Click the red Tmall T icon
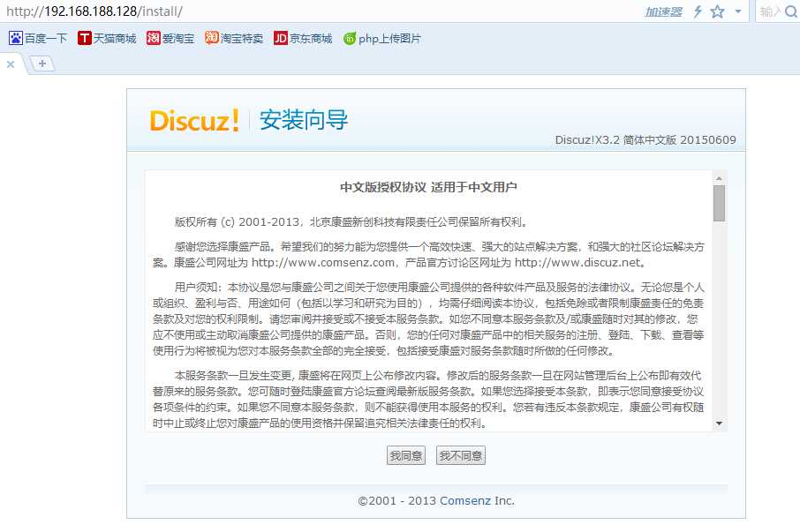800x532 pixels. pyautogui.click(x=84, y=38)
